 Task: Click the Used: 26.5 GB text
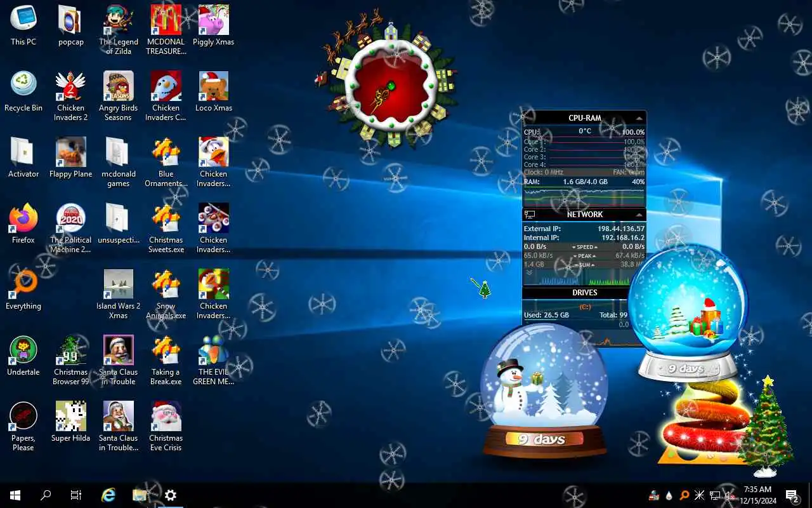pyautogui.click(x=546, y=315)
